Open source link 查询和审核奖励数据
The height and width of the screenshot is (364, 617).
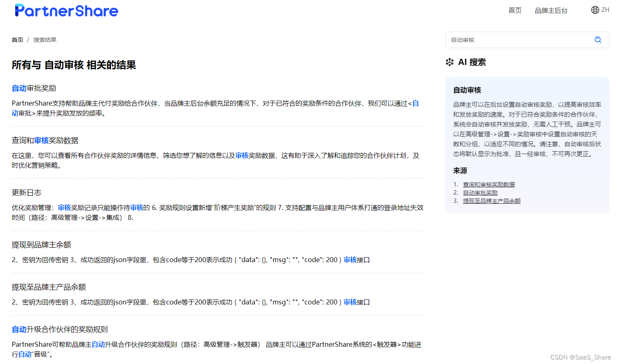(489, 184)
